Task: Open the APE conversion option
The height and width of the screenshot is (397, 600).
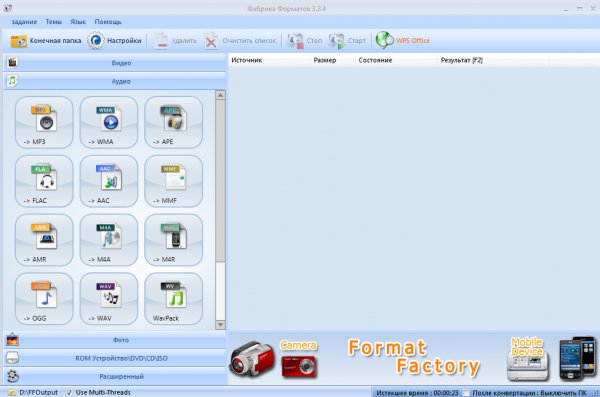Action: coord(173,122)
